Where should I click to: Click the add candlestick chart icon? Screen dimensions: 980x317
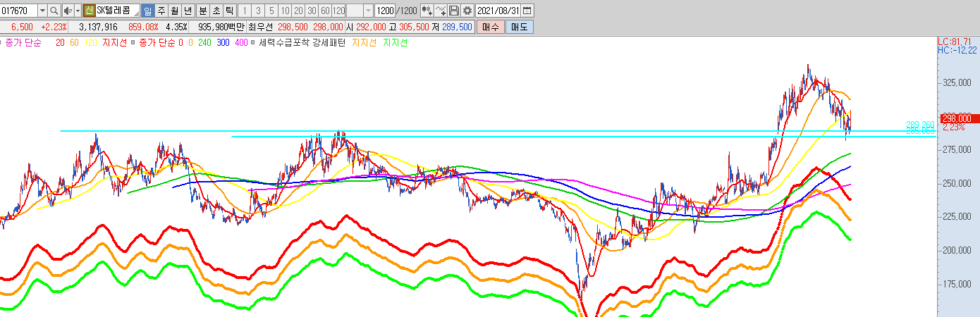click(427, 11)
